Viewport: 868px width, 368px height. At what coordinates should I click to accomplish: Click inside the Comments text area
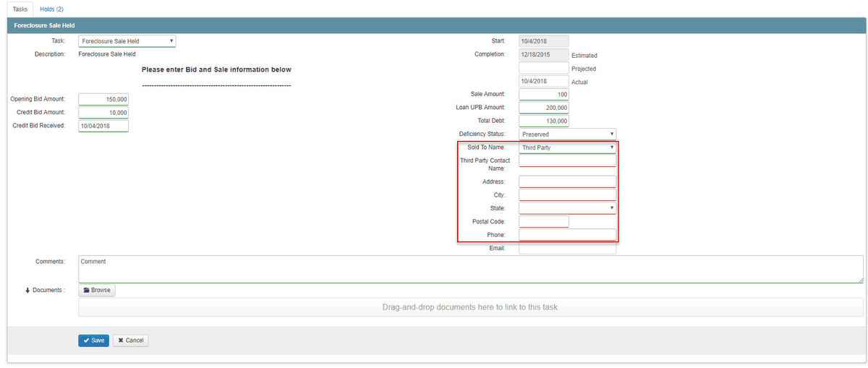click(471, 269)
